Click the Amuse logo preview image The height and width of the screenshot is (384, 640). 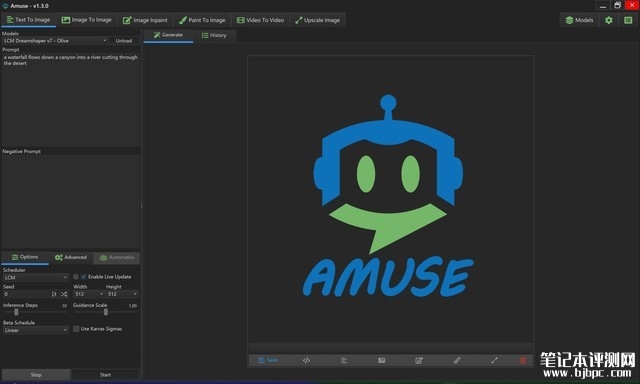[x=391, y=199]
